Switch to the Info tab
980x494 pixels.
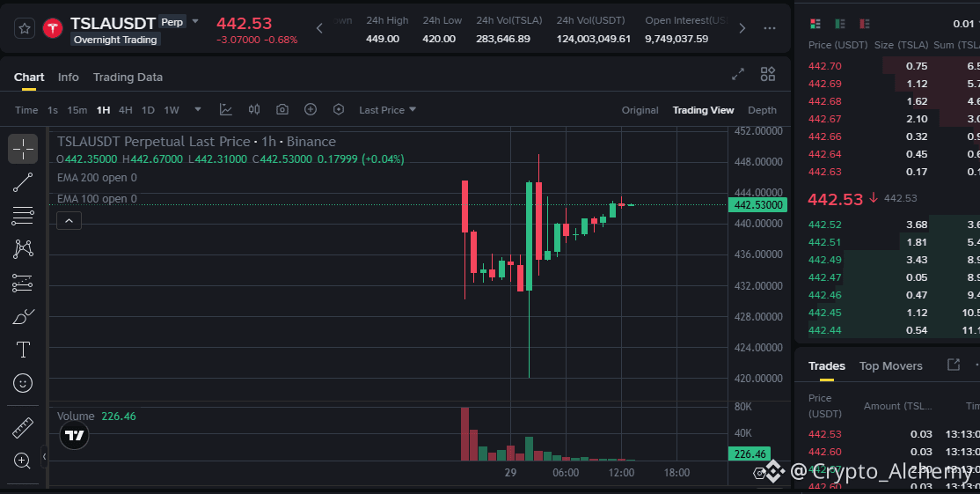(x=68, y=77)
